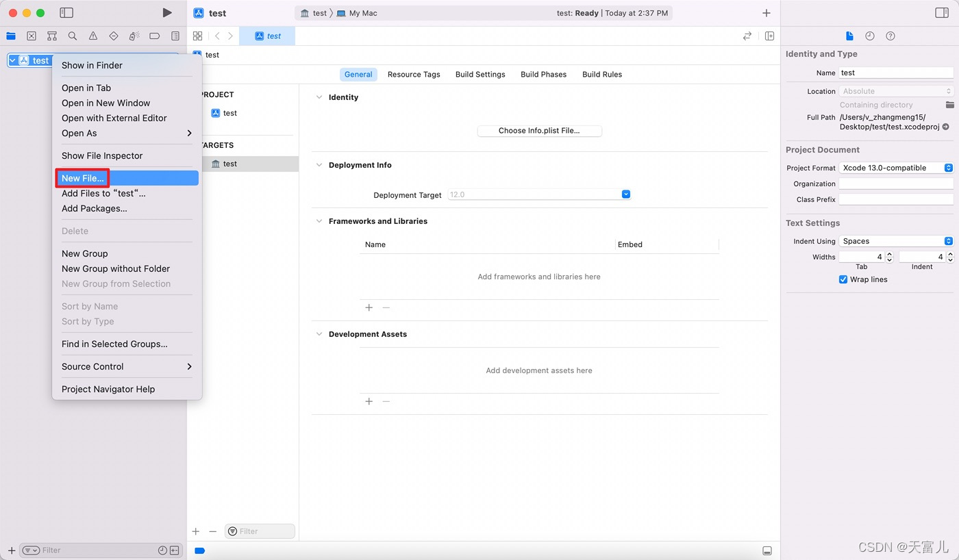Click the Choose Info.plist File… button
959x560 pixels.
(x=539, y=131)
